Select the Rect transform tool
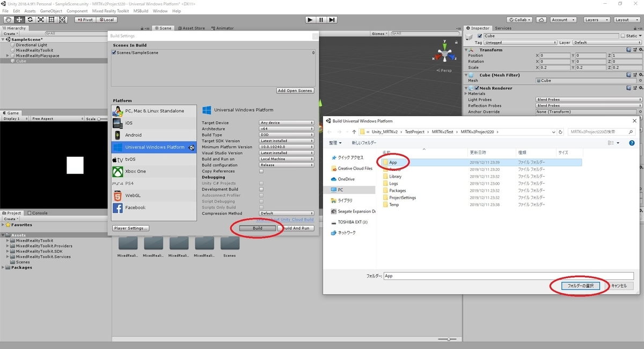Viewport: 644px width, 349px height. pos(52,20)
